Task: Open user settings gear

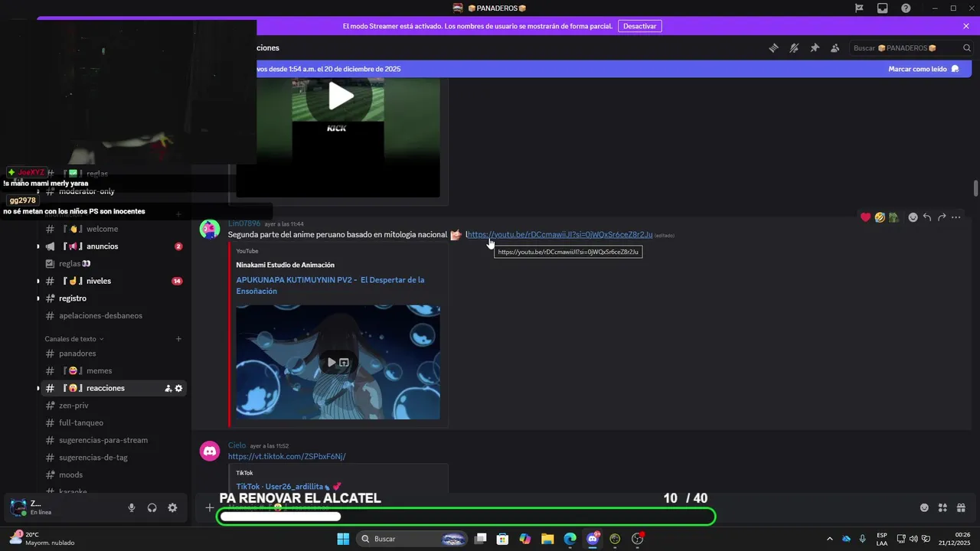Action: point(172,507)
